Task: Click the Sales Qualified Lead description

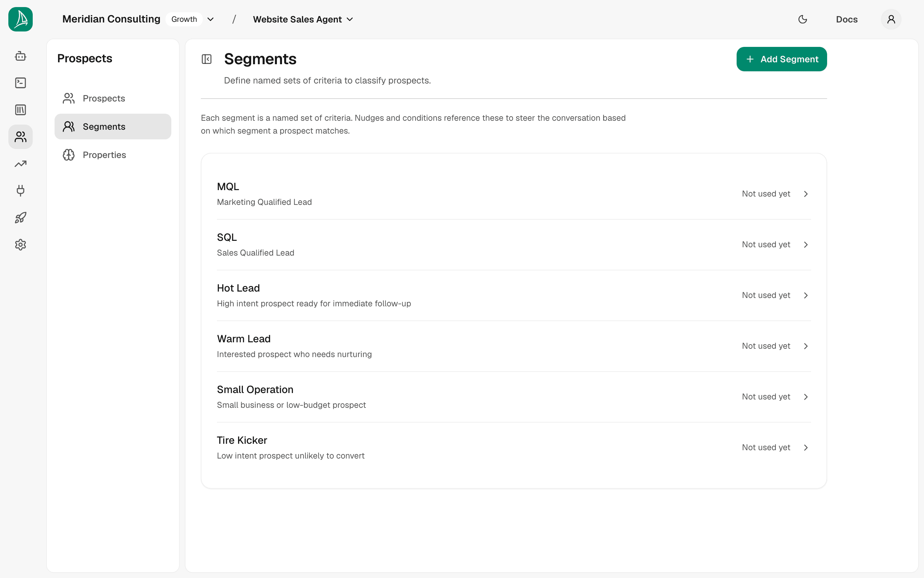Action: pyautogui.click(x=255, y=253)
